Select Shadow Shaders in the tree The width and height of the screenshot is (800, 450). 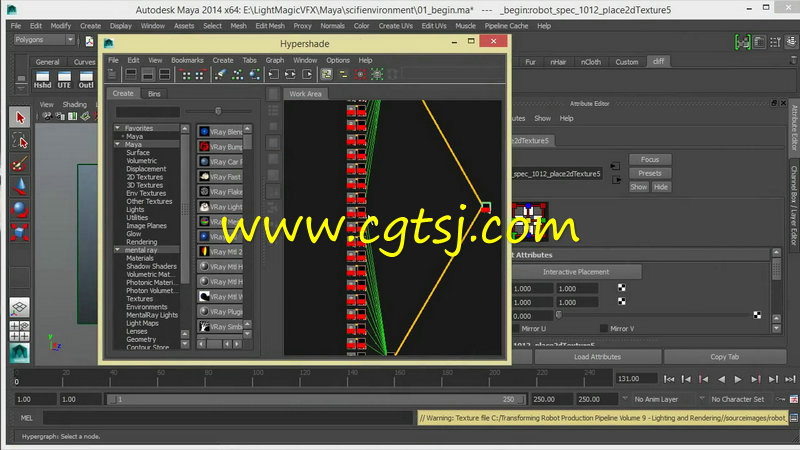click(x=151, y=266)
